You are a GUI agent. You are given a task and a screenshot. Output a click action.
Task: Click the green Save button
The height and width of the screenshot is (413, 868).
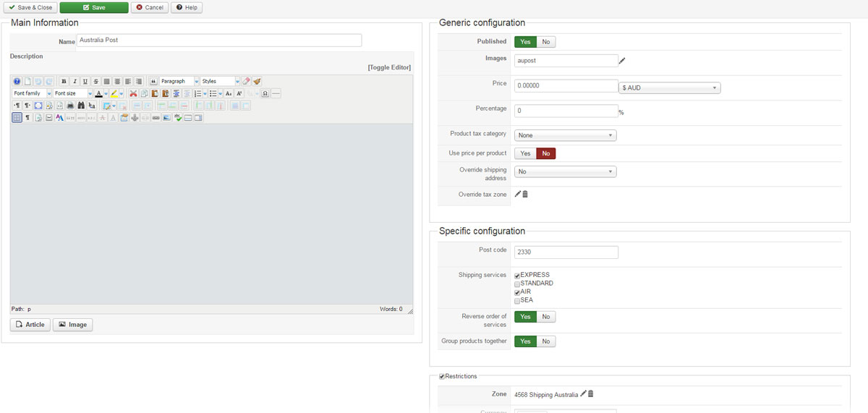(94, 7)
